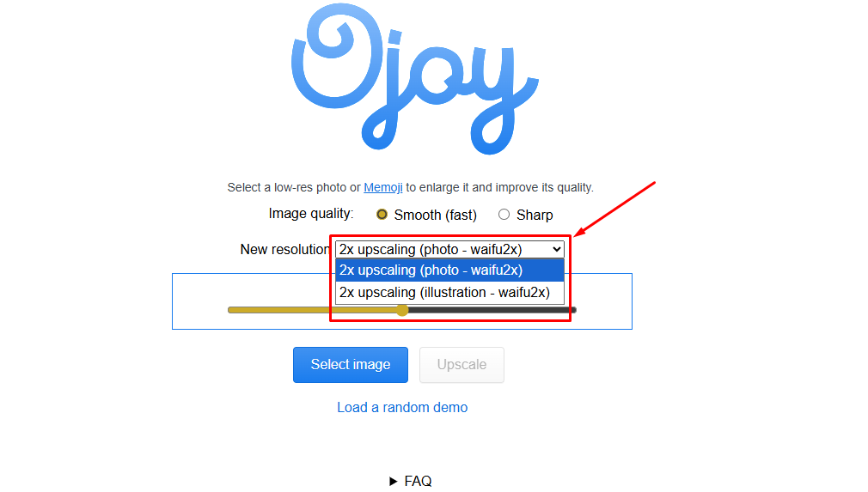Image resolution: width=868 pixels, height=492 pixels.
Task: Choose 2x upscaling (photo - waifu2x) option
Action: pyautogui.click(x=449, y=270)
